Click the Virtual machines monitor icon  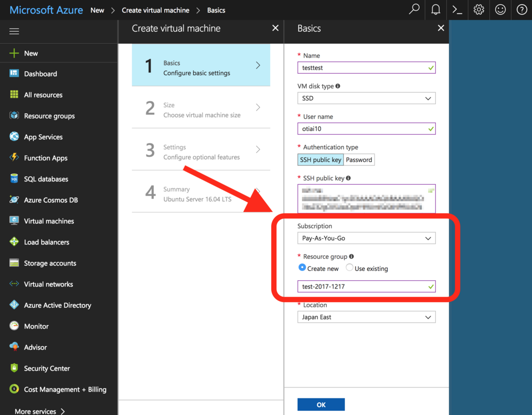click(14, 221)
